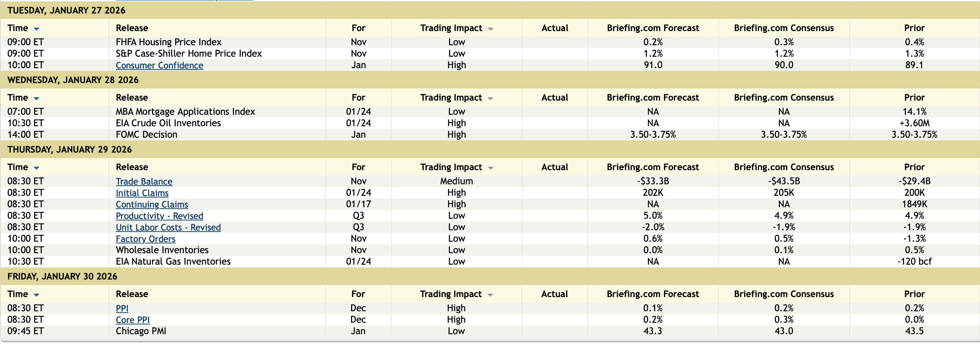The height and width of the screenshot is (345, 980).
Task: Click the PPI link above Core PPI
Action: pyautogui.click(x=122, y=309)
